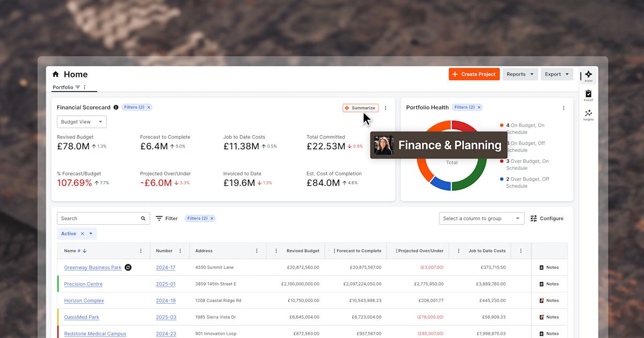Open the Reports dropdown

coord(520,74)
